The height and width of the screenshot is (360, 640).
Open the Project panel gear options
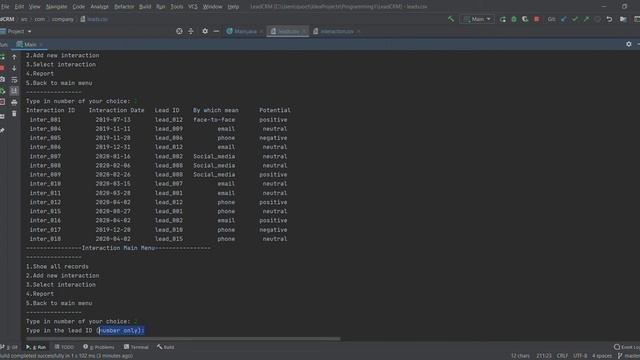pyautogui.click(x=205, y=31)
